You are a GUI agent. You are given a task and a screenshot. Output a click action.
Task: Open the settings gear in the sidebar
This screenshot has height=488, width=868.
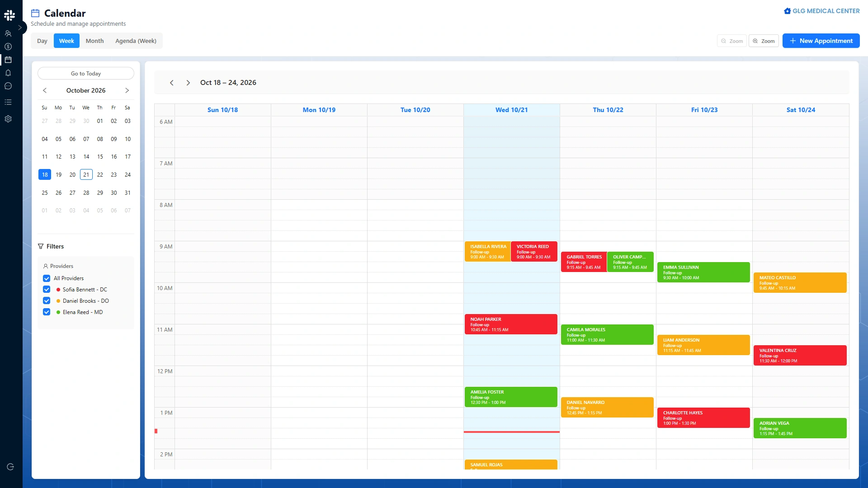tap(8, 119)
